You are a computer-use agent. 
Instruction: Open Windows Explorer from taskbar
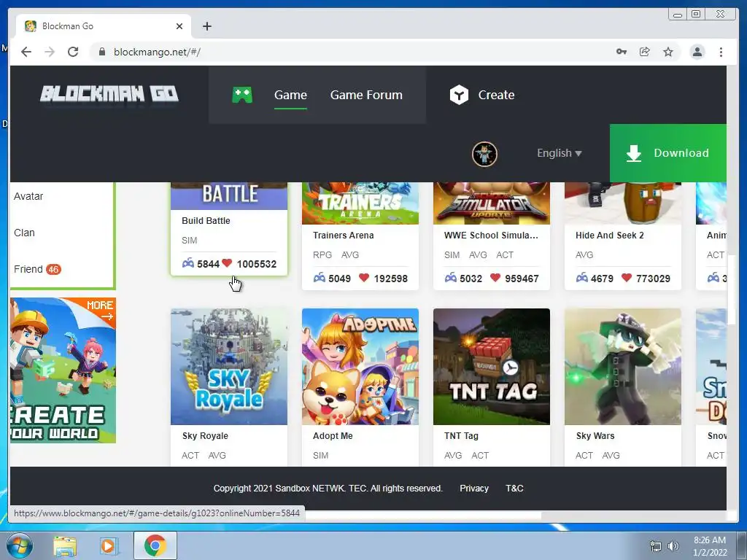(65, 546)
